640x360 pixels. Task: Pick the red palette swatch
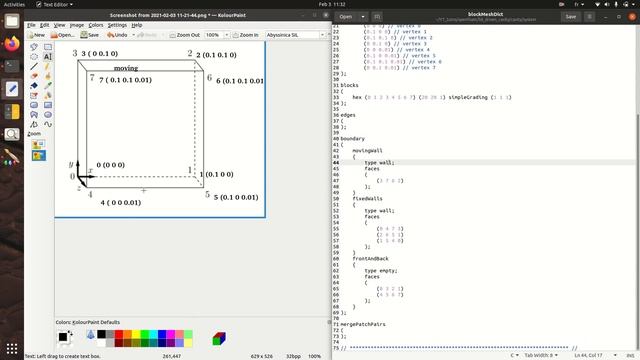tap(119, 335)
